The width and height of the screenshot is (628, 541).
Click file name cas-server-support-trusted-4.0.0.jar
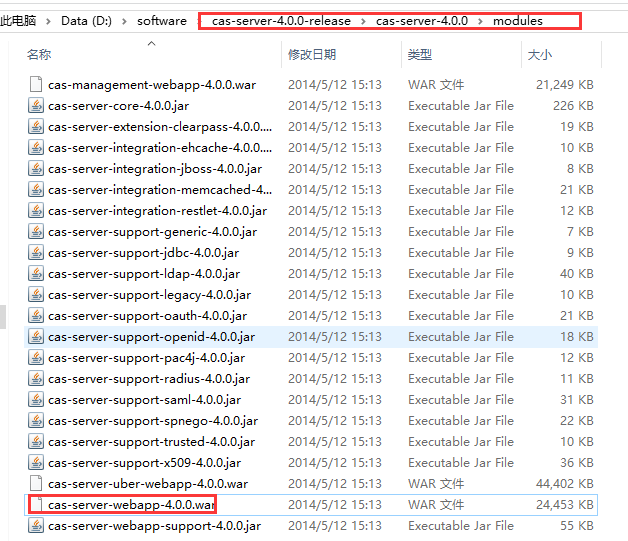[x=151, y=442]
